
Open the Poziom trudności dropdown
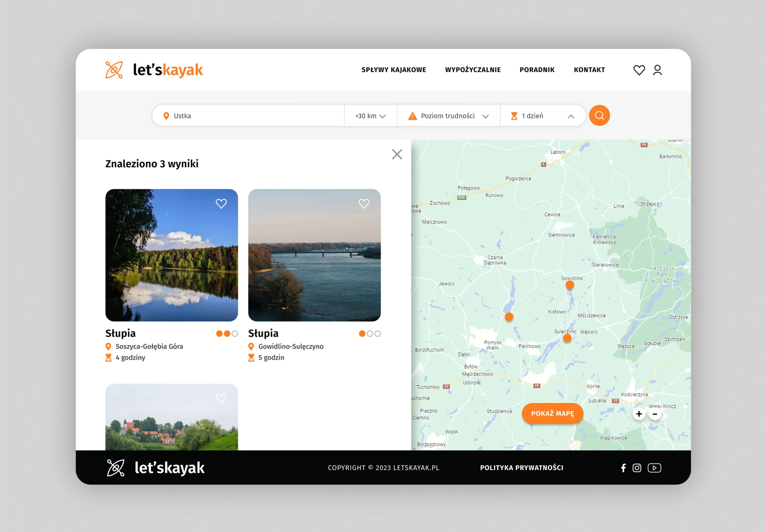coord(448,116)
